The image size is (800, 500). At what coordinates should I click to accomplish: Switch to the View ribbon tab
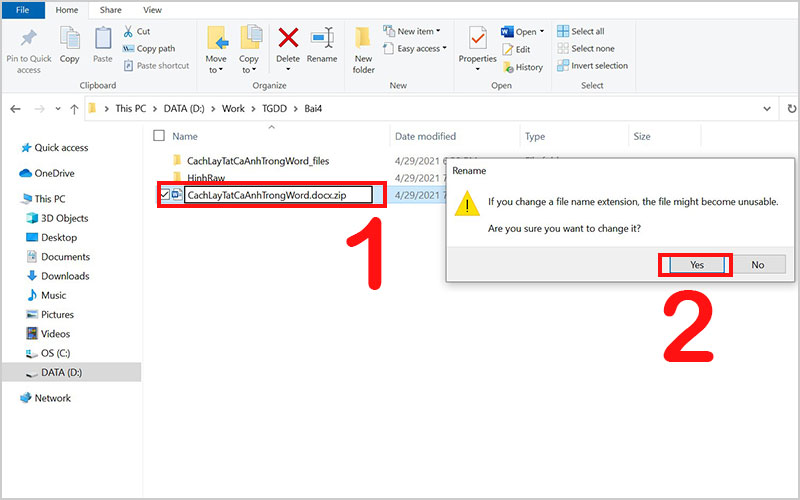[152, 10]
